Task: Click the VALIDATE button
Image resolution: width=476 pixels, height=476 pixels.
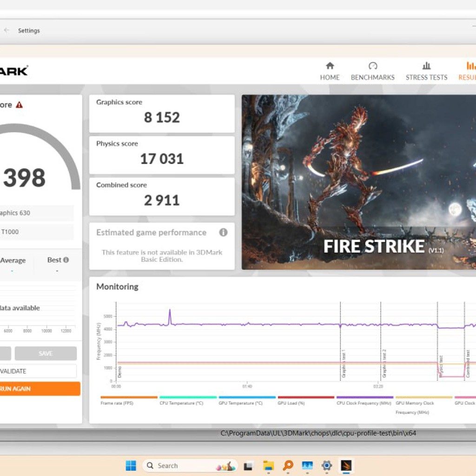Action: click(38, 371)
